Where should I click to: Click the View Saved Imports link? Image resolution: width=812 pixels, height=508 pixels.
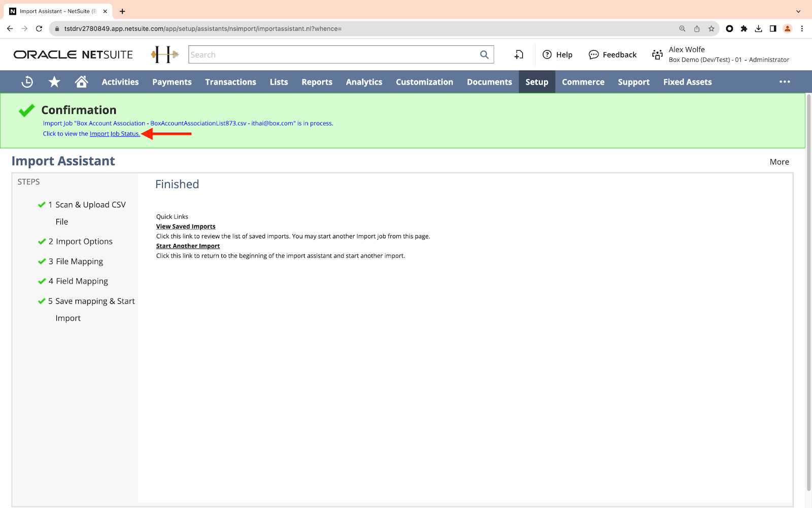(x=186, y=227)
